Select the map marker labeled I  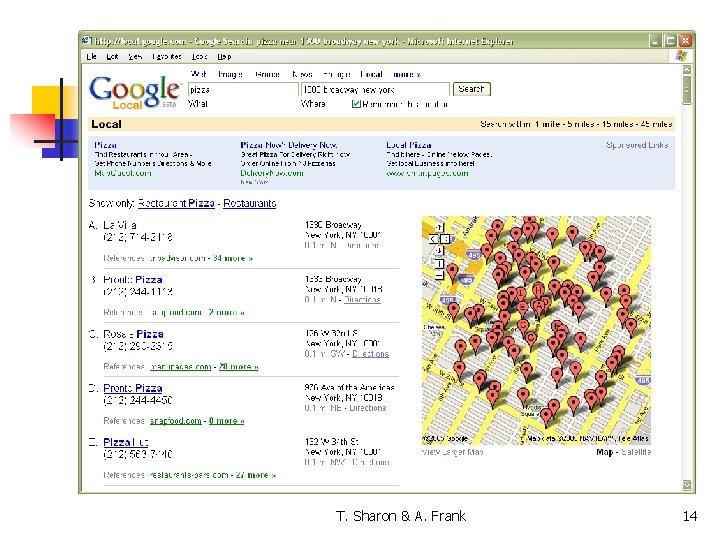[521, 294]
